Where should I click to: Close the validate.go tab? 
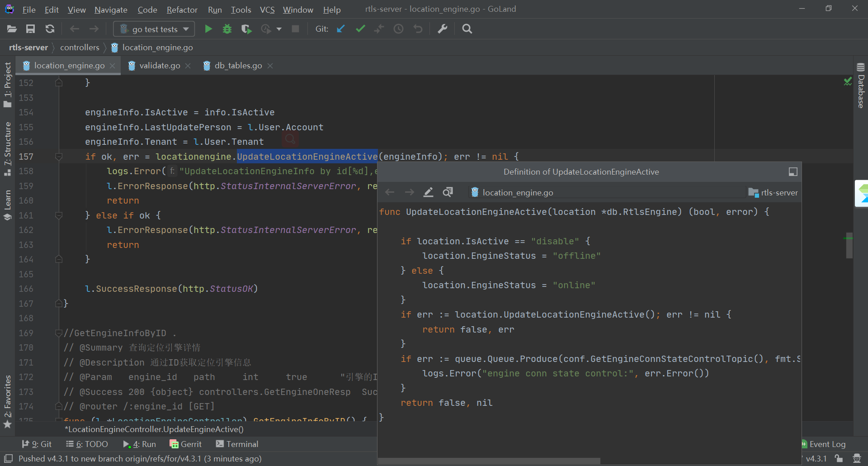point(188,66)
